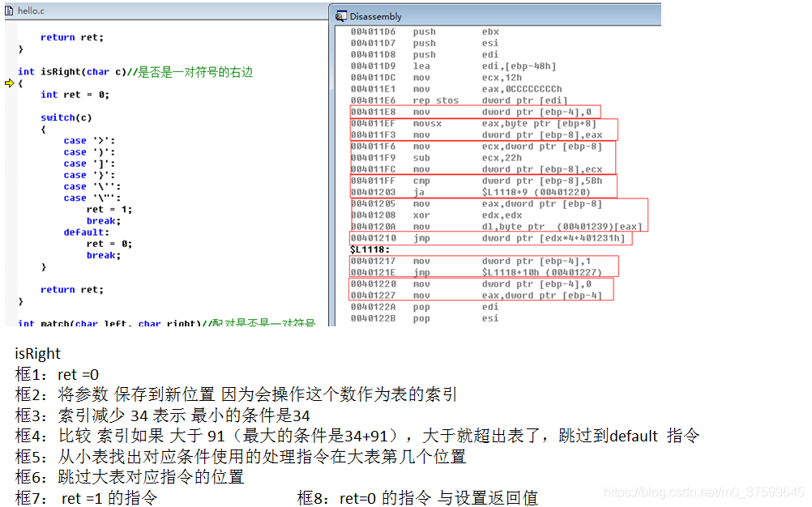Click address 004011E8 mov [ebp-4],0 line
This screenshot has width=812, height=507.
coord(471,112)
